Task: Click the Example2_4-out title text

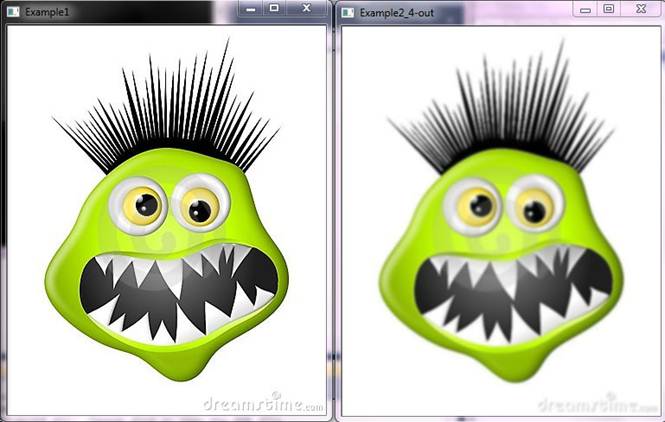Action: pos(397,13)
